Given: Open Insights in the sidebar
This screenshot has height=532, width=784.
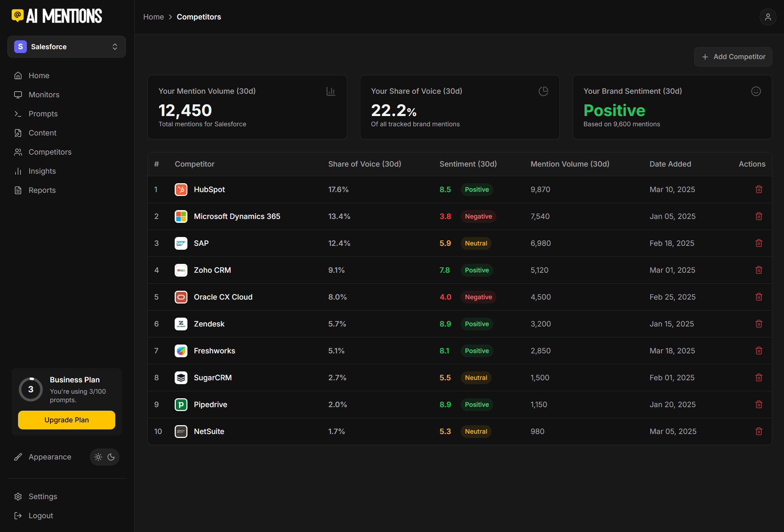Looking at the screenshot, I should (42, 171).
